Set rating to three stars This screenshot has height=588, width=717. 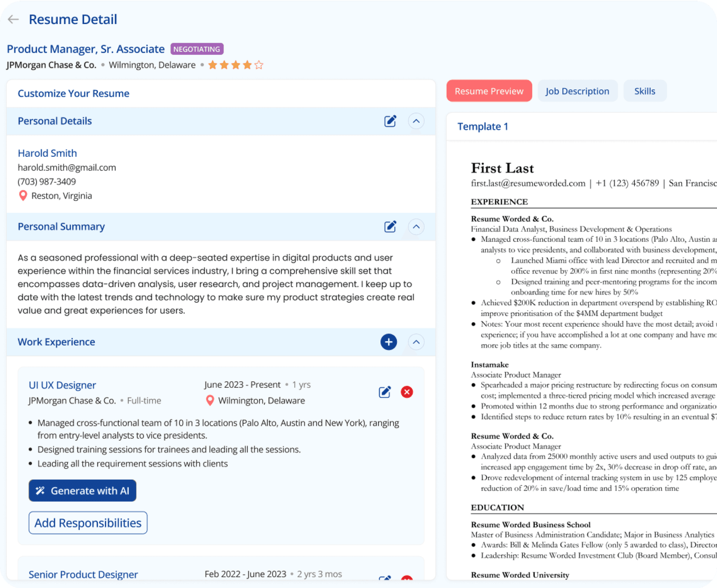pyautogui.click(x=236, y=65)
